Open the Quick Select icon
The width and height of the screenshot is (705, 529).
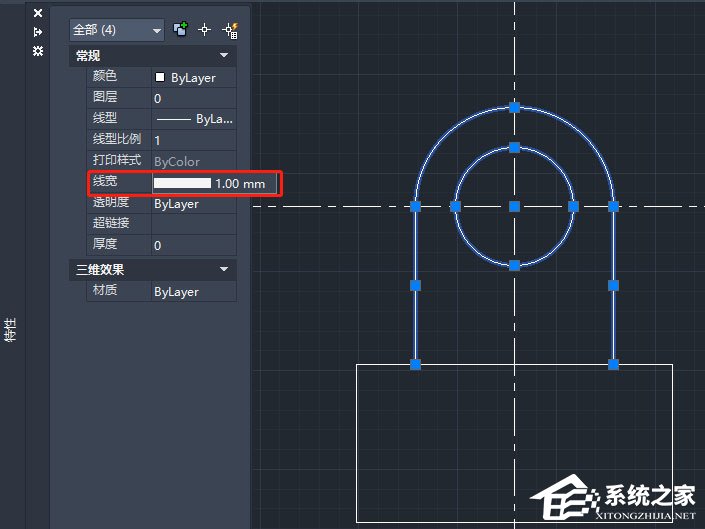tap(228, 30)
